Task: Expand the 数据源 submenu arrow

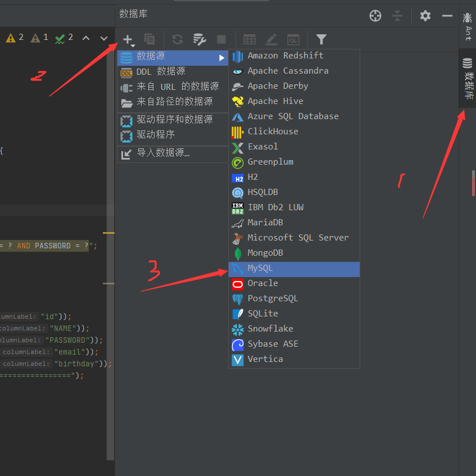Action: pos(221,58)
